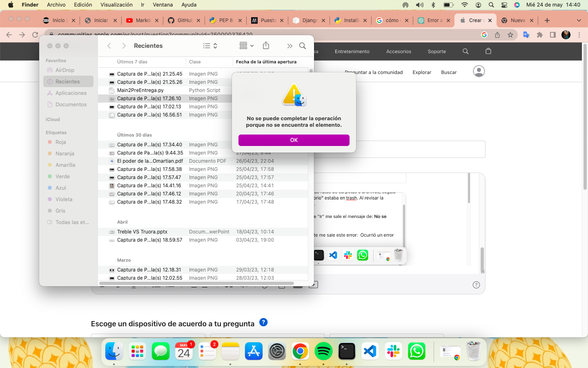Select the capture file ending 21.25.45

149,74
